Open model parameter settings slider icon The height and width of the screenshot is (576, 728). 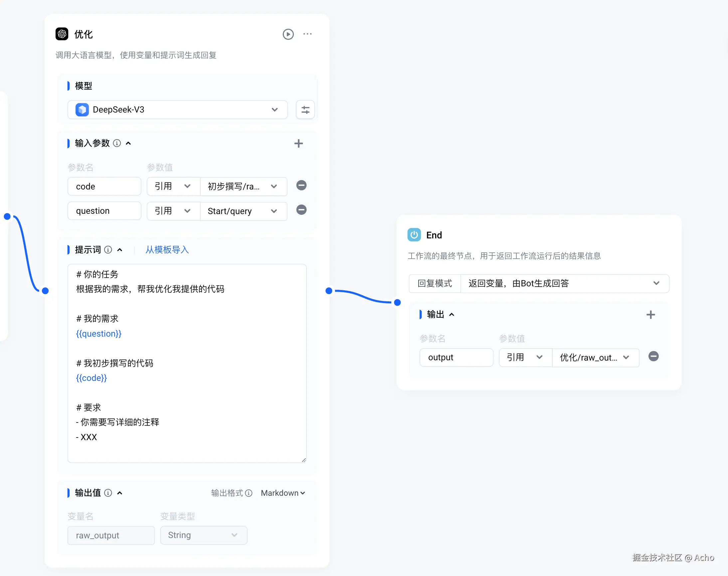click(x=305, y=110)
